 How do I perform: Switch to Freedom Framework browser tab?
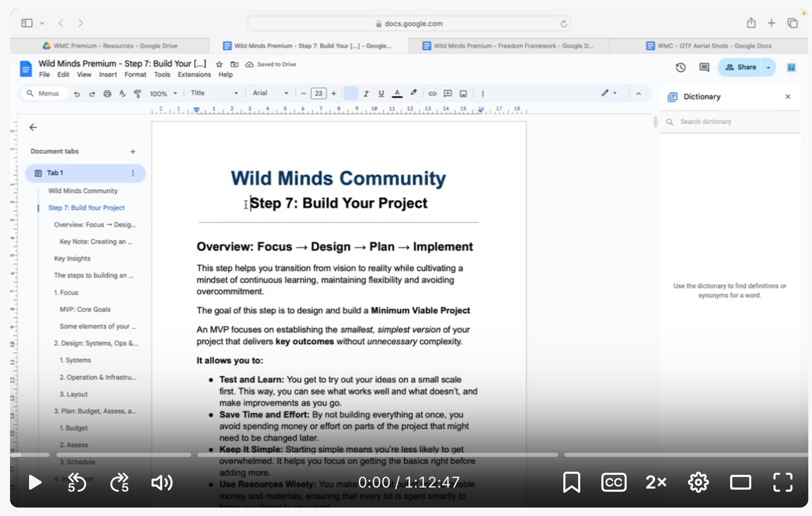(508, 46)
